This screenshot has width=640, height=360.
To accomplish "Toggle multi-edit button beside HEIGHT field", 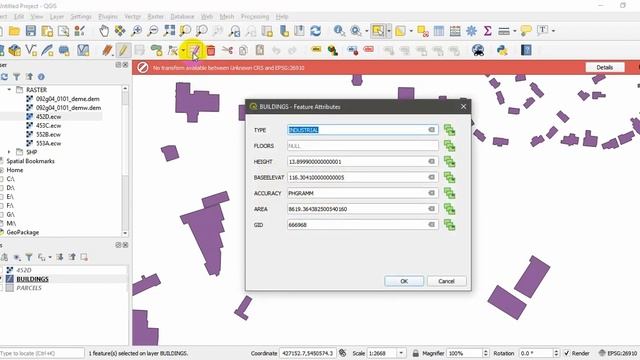I will tap(449, 162).
